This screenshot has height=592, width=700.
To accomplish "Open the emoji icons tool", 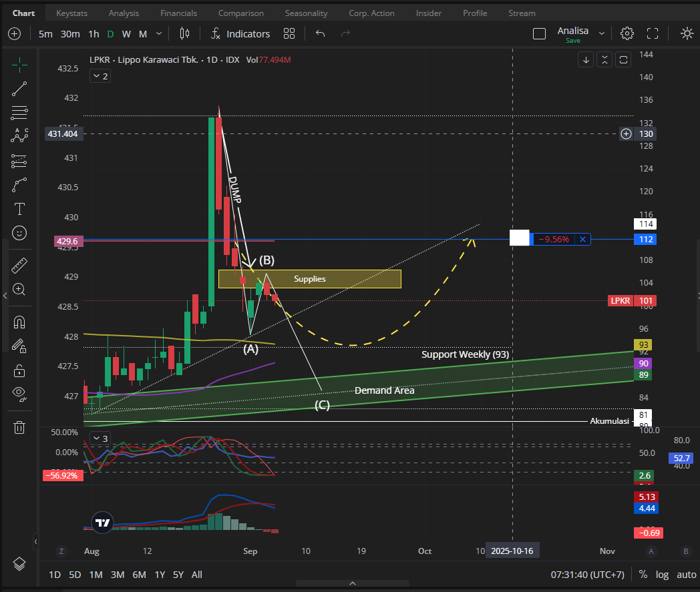I will coord(19,233).
